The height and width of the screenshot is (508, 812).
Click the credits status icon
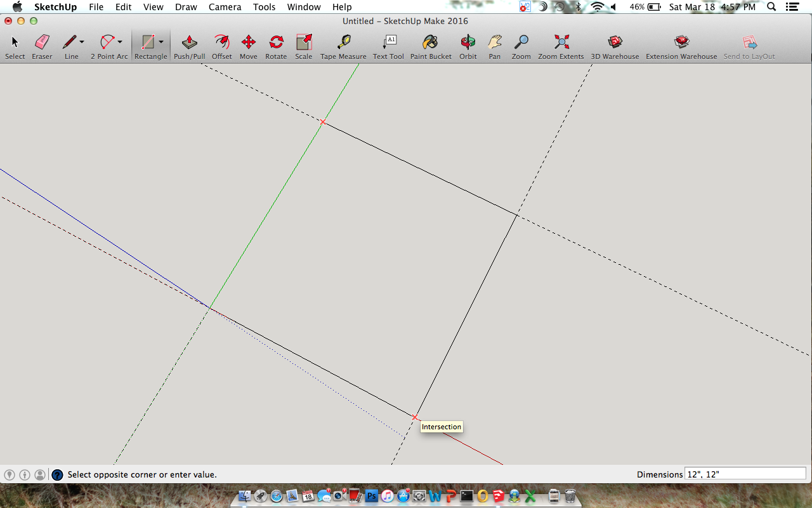click(25, 474)
